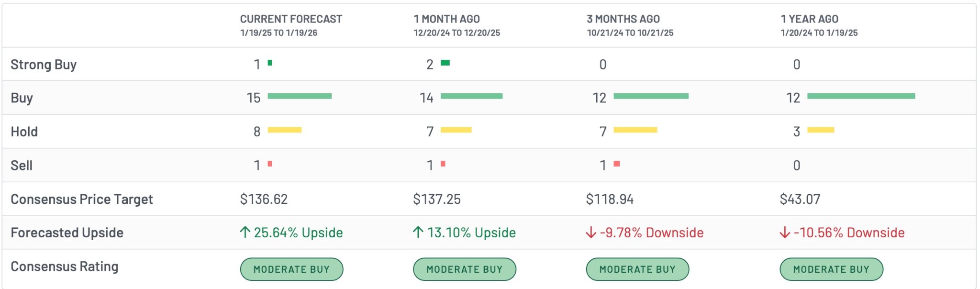Click the red down arrow beside -10.56% Downside

[x=785, y=233]
